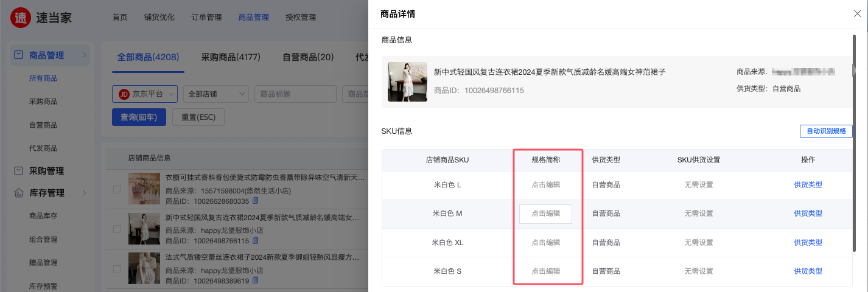Click 供货类型 link for 米白色 M
Screen dimensions: 868x292
(x=808, y=214)
